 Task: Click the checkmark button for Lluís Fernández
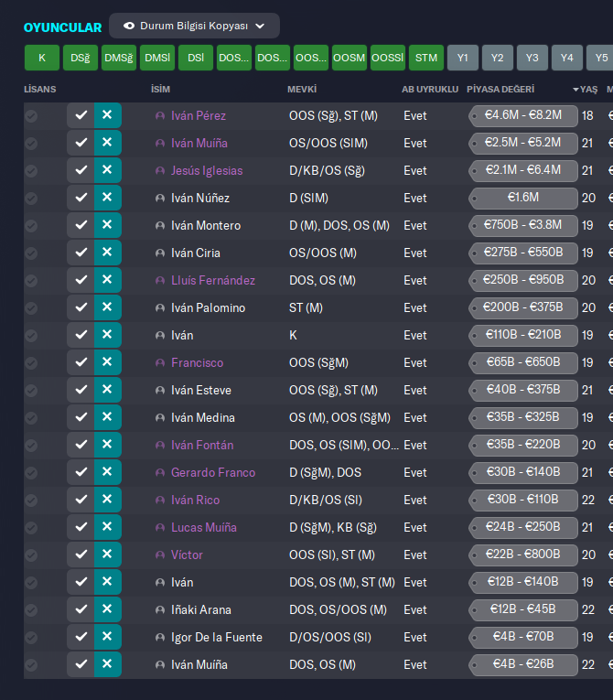point(81,280)
